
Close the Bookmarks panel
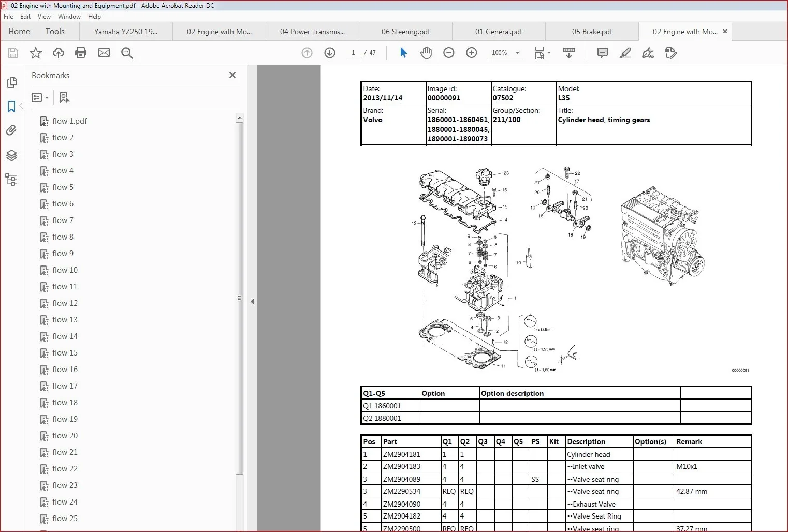click(232, 75)
